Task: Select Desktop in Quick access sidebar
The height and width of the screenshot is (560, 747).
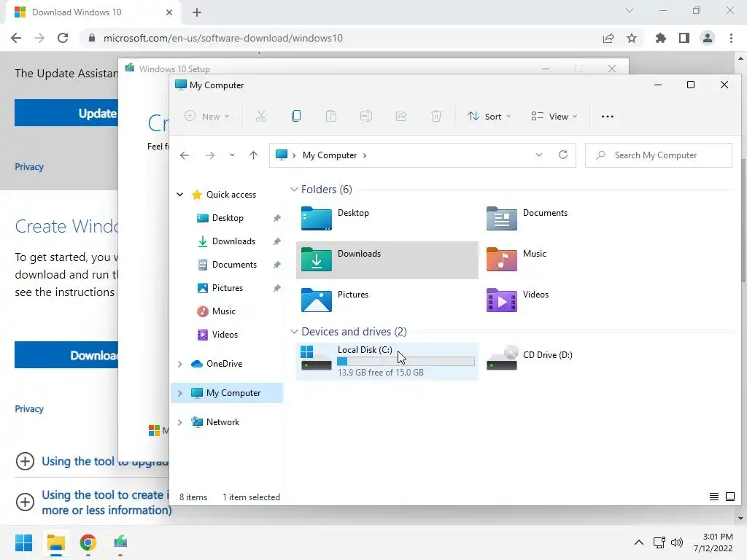Action: 228,218
